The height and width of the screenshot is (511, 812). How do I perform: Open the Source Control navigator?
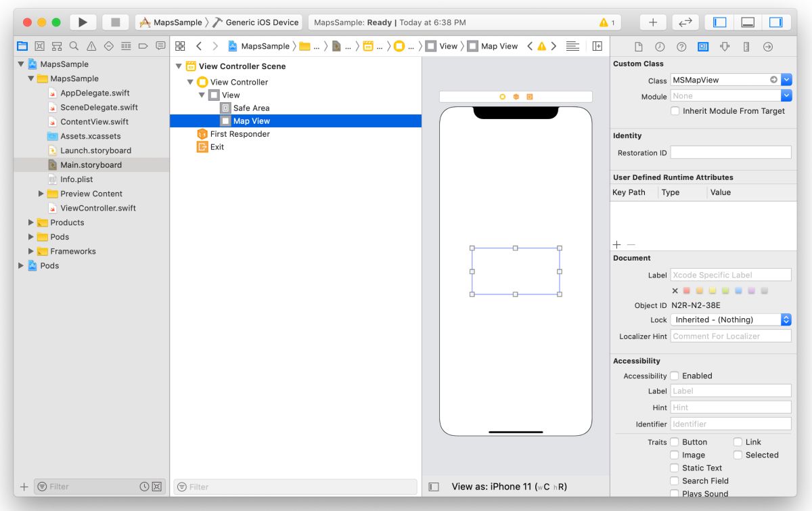(40, 46)
